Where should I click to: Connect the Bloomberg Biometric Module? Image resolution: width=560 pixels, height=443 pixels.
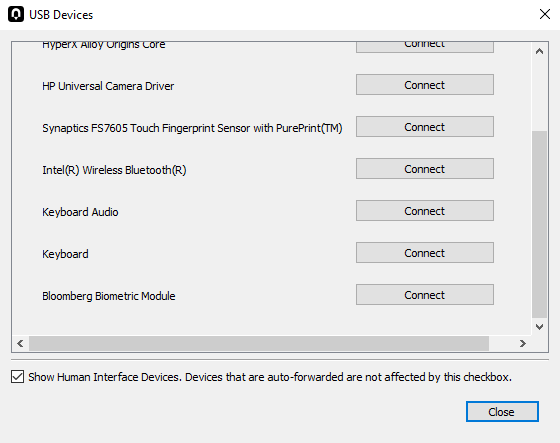(x=425, y=295)
